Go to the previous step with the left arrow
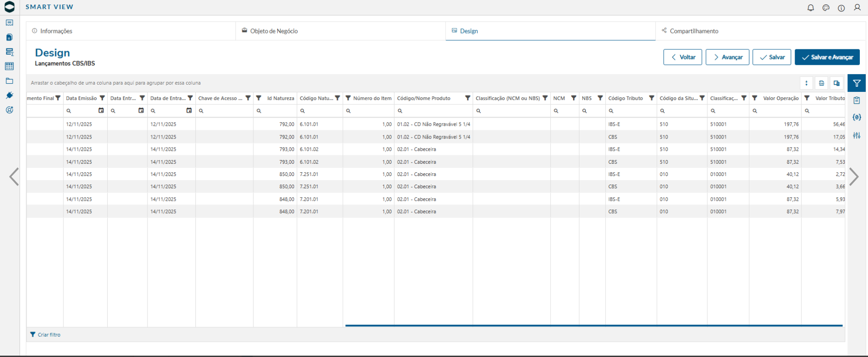 coord(14,177)
